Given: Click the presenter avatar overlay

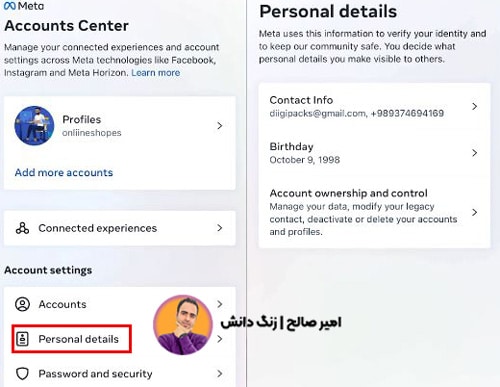Looking at the screenshot, I should tap(183, 325).
